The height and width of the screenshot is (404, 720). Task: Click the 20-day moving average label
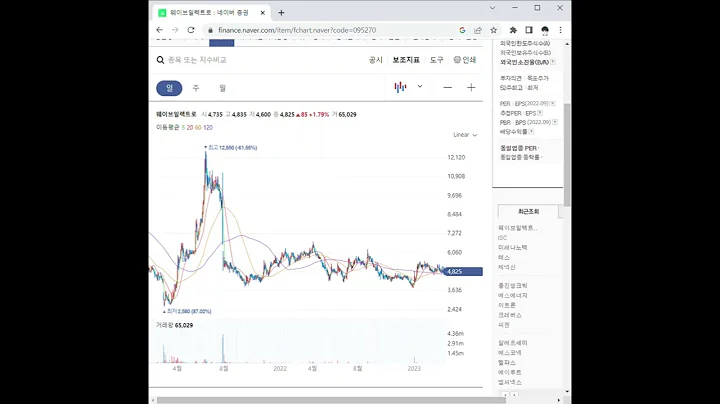click(x=190, y=128)
